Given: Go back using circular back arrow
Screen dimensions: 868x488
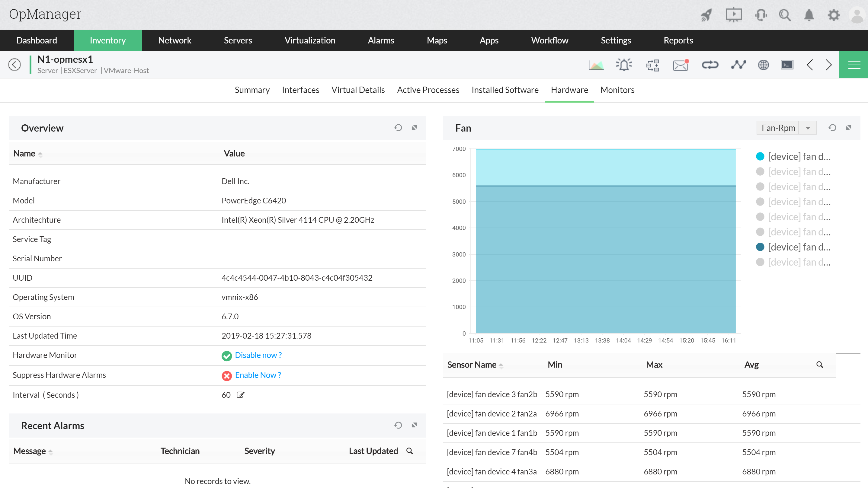Looking at the screenshot, I should 14,65.
